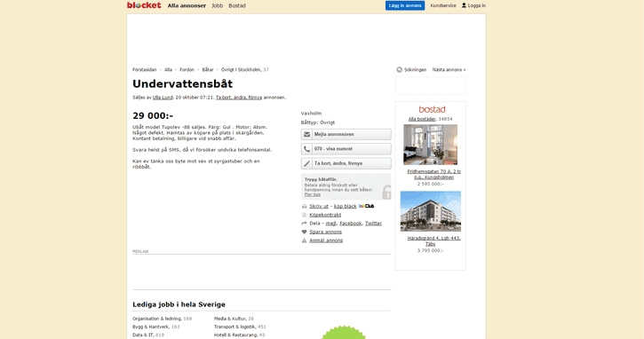Click the phone icon next to 070
644x339 pixels.
point(306,149)
